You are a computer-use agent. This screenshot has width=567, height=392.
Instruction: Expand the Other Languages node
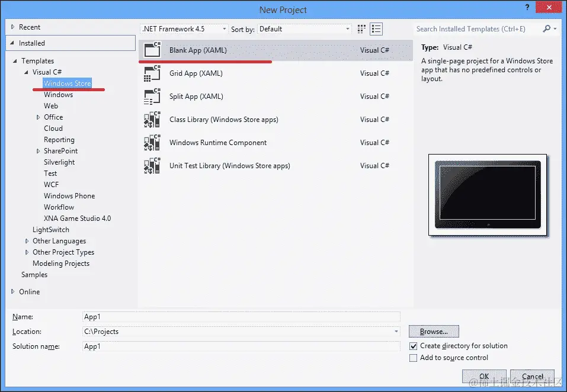pos(27,241)
